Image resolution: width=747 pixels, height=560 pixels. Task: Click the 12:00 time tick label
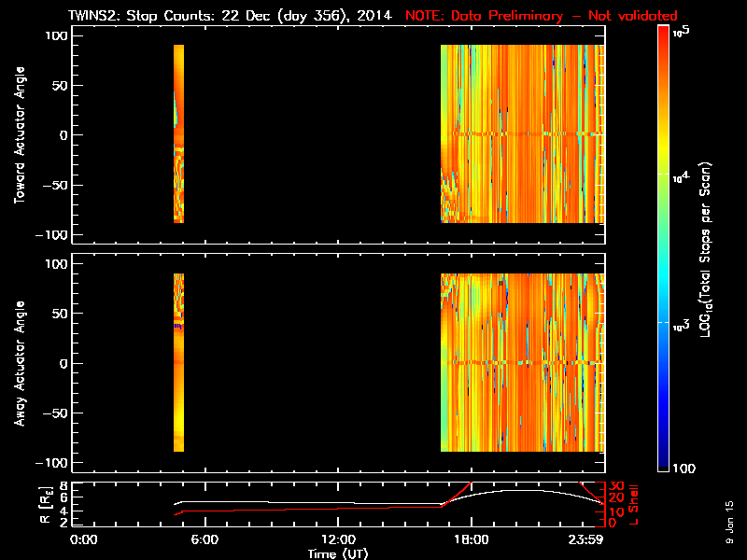338,540
